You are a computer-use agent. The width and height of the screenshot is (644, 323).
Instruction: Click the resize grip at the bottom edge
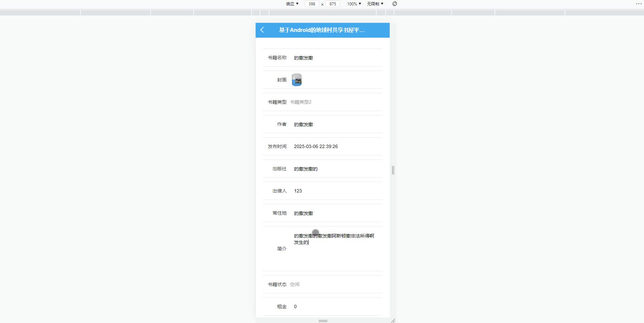(x=322, y=321)
